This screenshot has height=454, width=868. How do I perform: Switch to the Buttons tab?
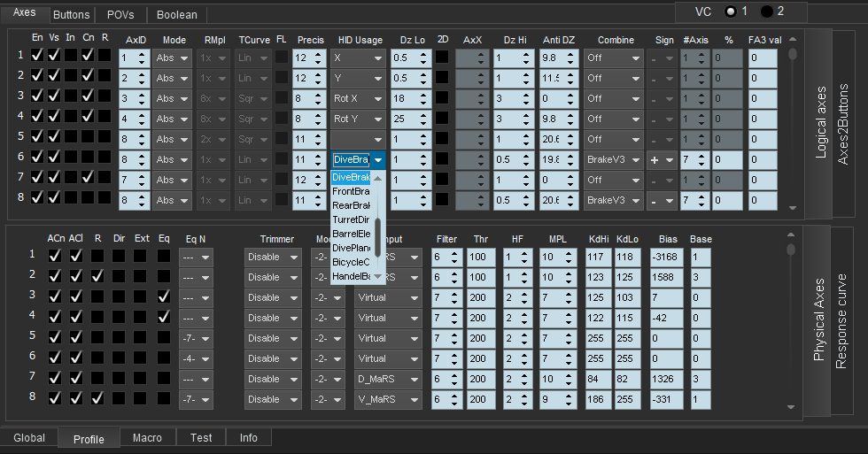pyautogui.click(x=71, y=15)
